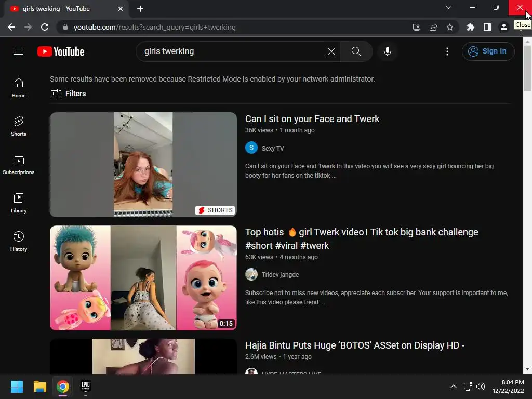Click the browser forward arrow

pyautogui.click(x=28, y=27)
